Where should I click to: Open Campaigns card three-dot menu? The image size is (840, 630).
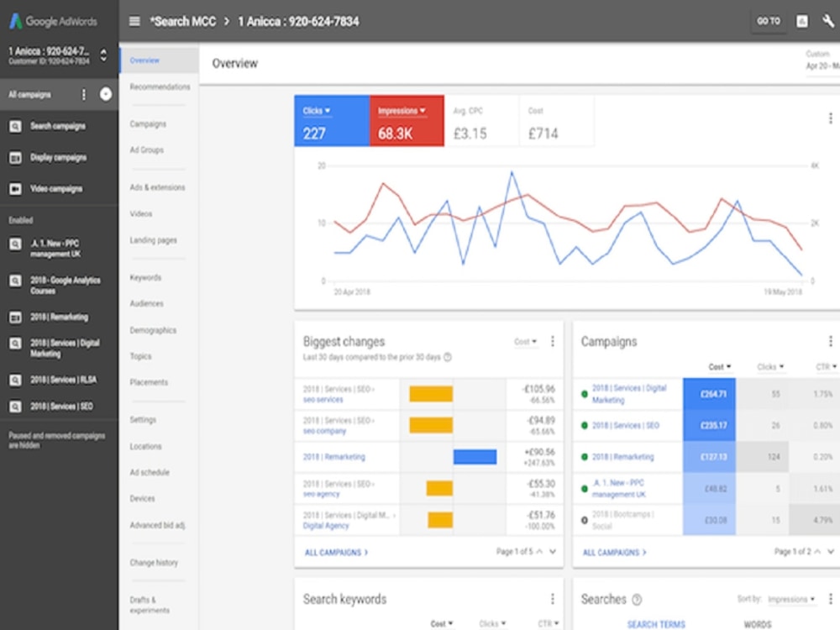pos(831,341)
